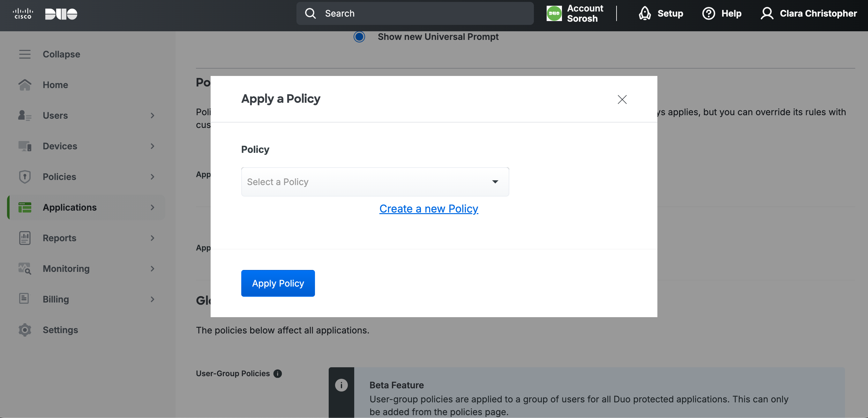Image resolution: width=868 pixels, height=418 pixels.
Task: Click the Reports icon in sidebar
Action: tap(25, 238)
